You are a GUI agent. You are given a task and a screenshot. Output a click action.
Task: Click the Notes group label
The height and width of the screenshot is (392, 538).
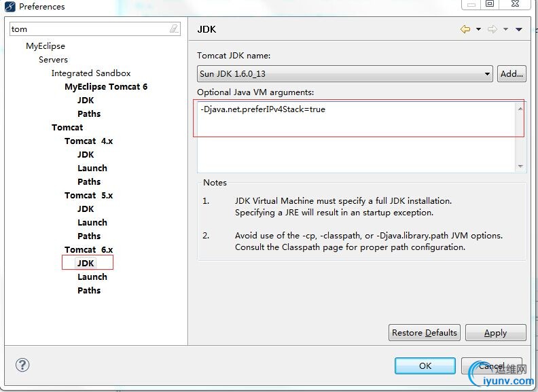pos(215,182)
